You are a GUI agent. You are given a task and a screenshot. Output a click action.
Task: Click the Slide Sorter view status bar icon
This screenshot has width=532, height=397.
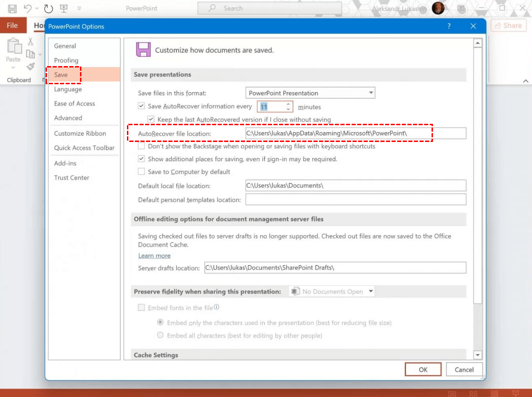[x=473, y=394]
